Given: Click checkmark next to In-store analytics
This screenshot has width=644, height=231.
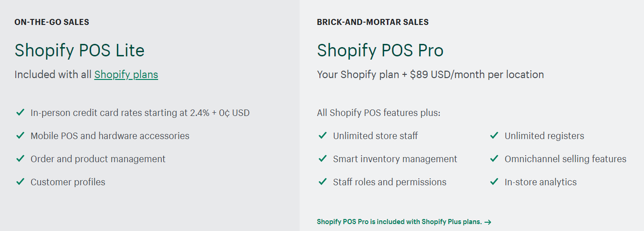Looking at the screenshot, I should coord(494,182).
